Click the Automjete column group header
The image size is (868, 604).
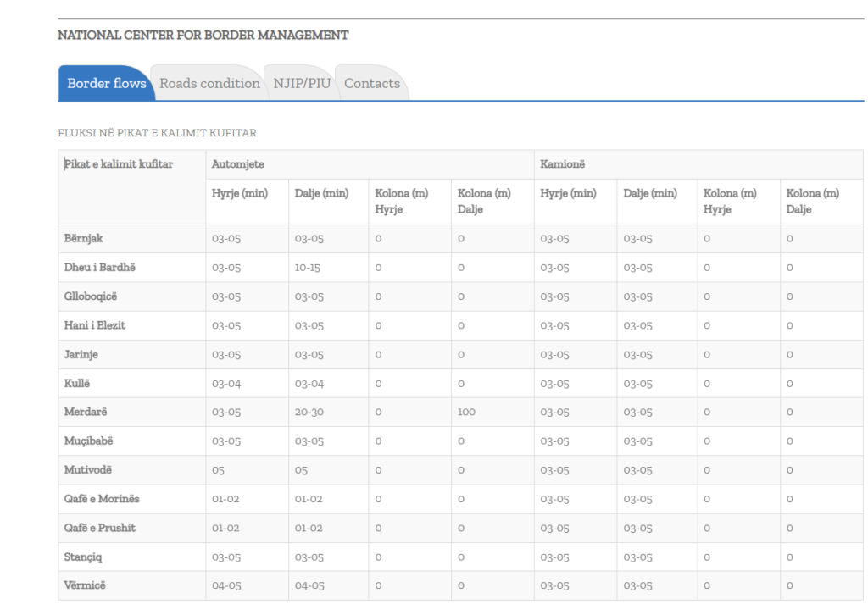(x=237, y=163)
